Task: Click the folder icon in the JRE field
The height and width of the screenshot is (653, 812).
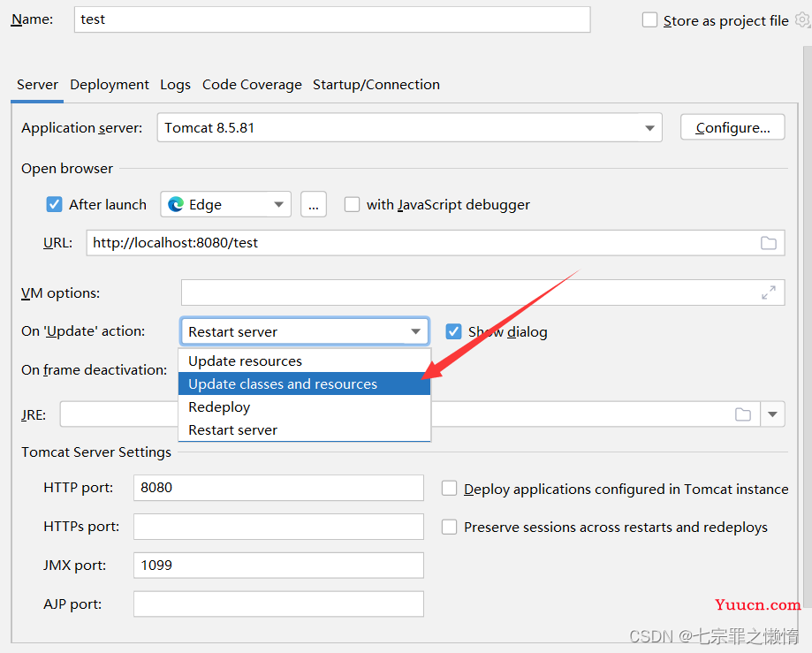Action: coord(743,414)
